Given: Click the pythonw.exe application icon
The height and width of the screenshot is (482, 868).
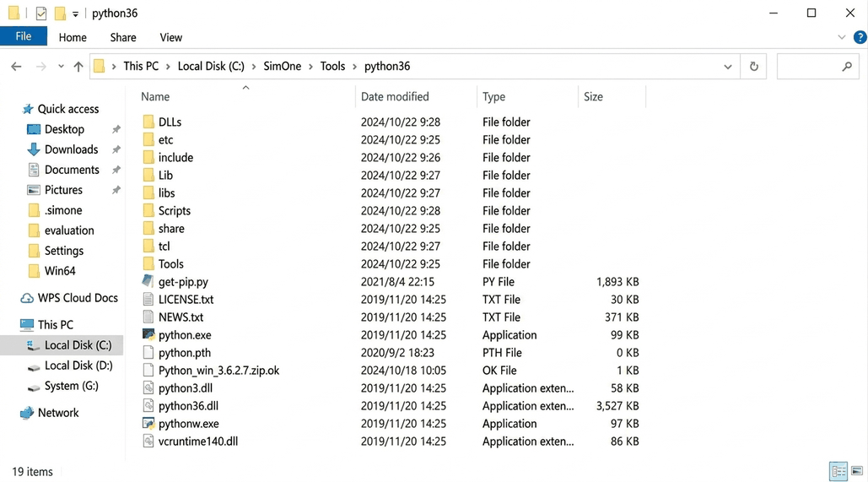Looking at the screenshot, I should pyautogui.click(x=148, y=423).
